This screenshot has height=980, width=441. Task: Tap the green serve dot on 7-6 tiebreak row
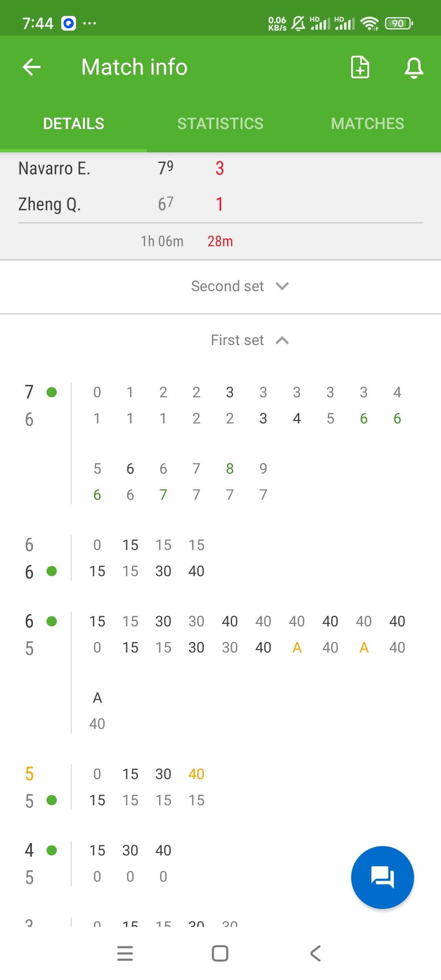pos(52,392)
